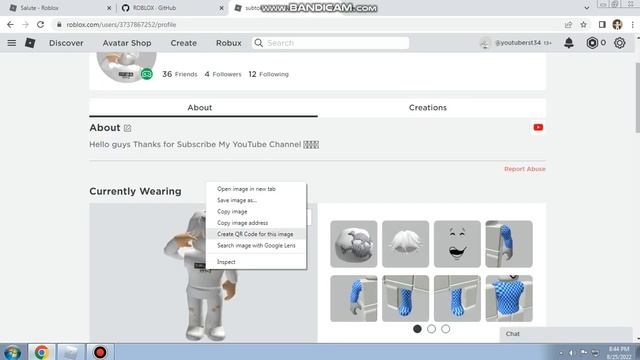This screenshot has width=640, height=360.
Task: View the 12 Following list
Action: coord(269,74)
